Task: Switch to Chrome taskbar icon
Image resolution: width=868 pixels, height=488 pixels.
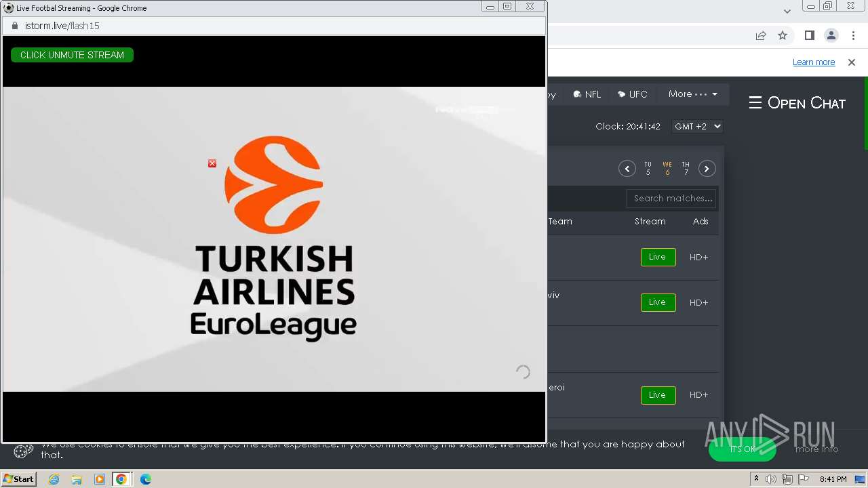Action: coord(121,479)
